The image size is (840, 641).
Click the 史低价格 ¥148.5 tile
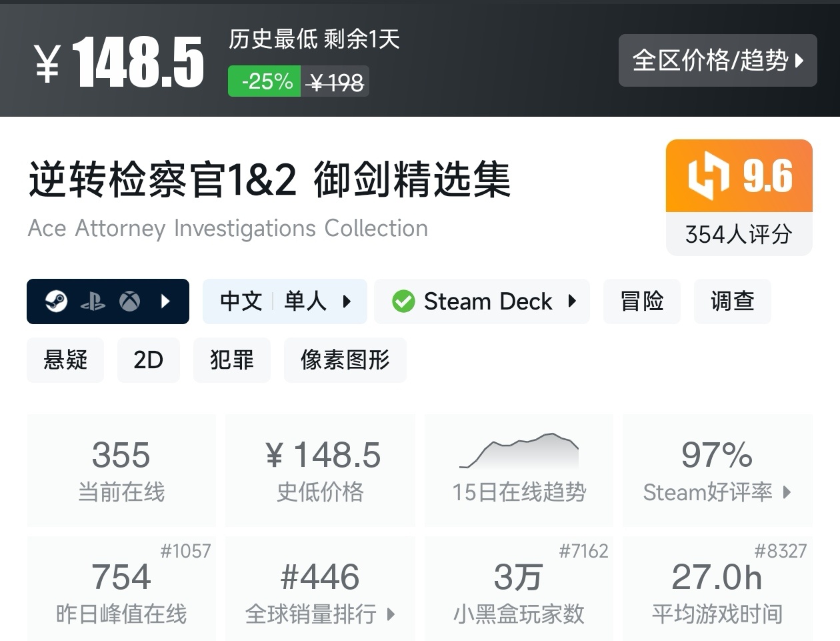321,470
